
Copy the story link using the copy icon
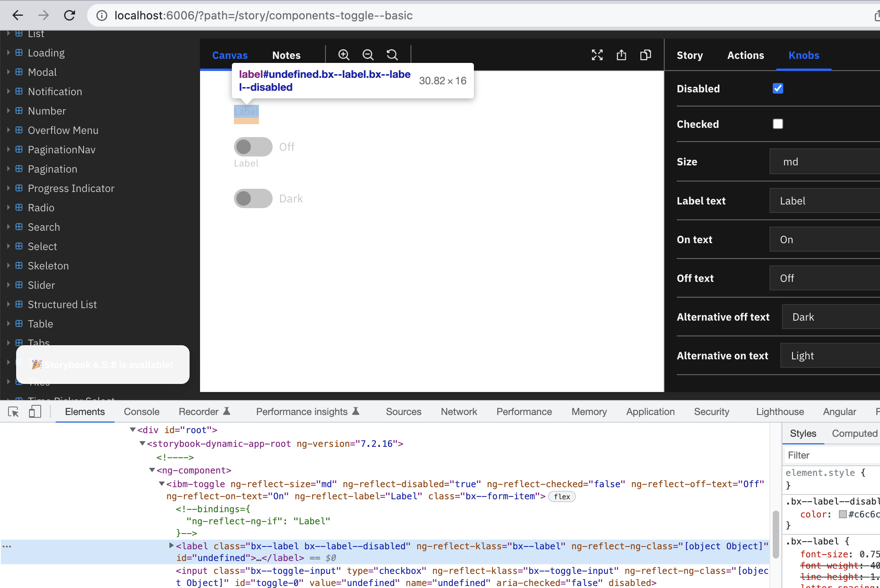[645, 55]
